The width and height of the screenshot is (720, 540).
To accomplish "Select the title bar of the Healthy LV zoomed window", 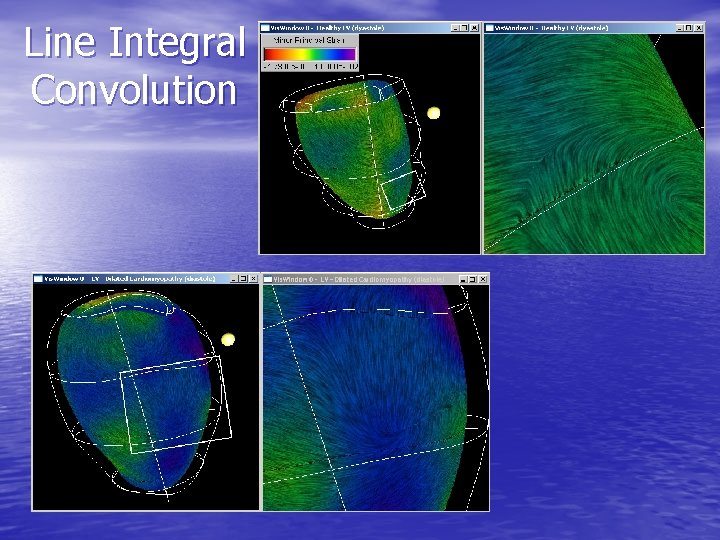I will 594,28.
